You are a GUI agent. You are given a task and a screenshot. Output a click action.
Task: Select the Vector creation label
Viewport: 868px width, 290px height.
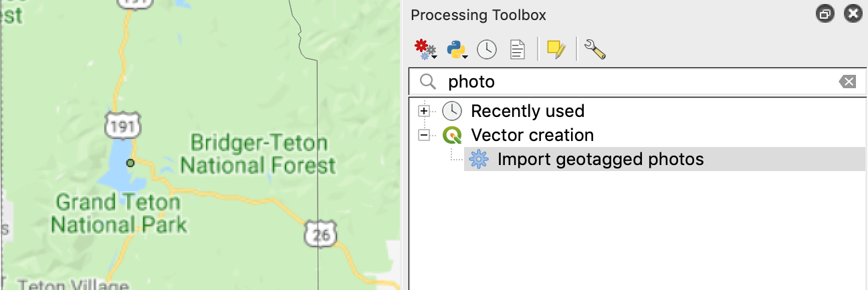532,135
